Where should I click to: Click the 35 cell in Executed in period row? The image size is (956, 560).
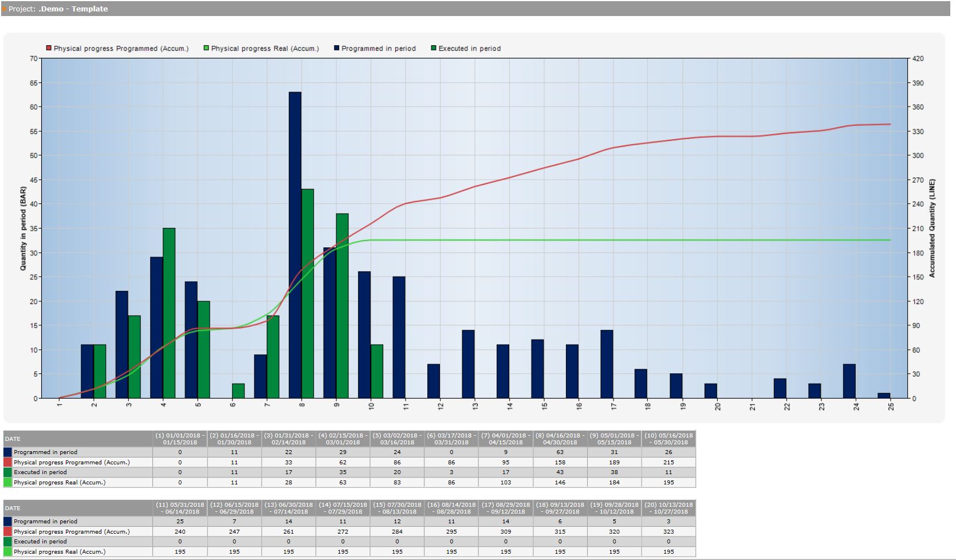pos(343,472)
